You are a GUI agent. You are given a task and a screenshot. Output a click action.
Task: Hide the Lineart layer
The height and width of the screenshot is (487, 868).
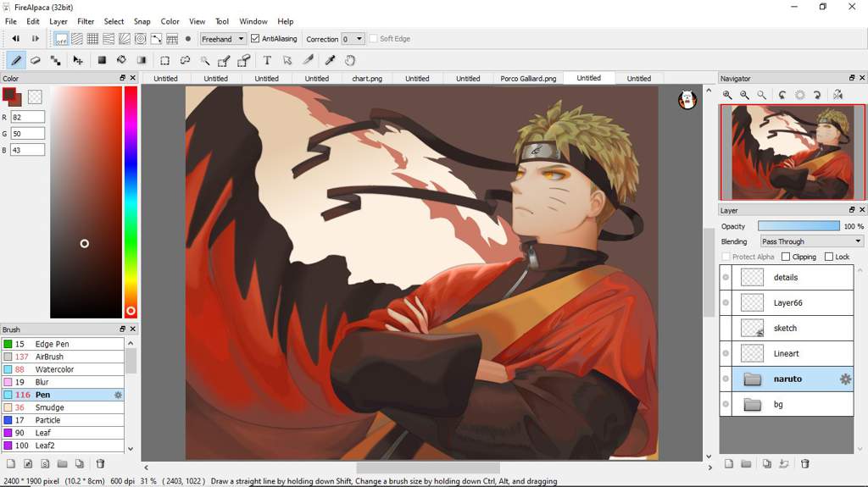point(726,354)
